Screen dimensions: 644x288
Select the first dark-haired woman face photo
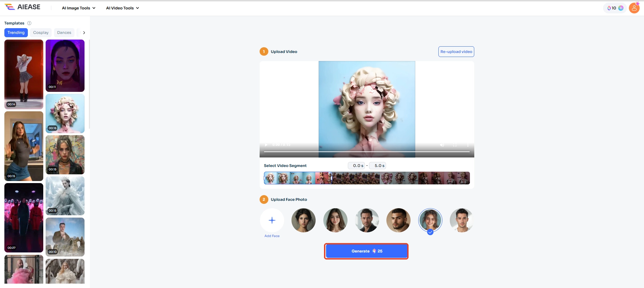tap(304, 220)
